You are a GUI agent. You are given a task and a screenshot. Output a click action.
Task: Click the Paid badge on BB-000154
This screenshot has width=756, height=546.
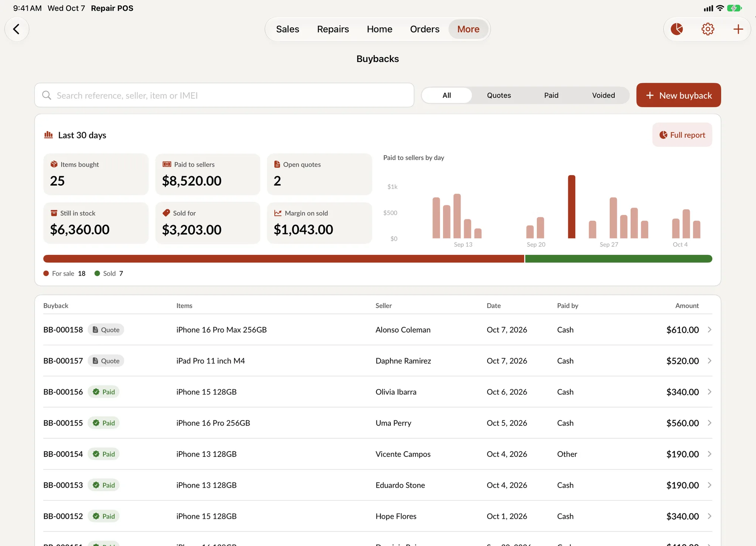(104, 454)
